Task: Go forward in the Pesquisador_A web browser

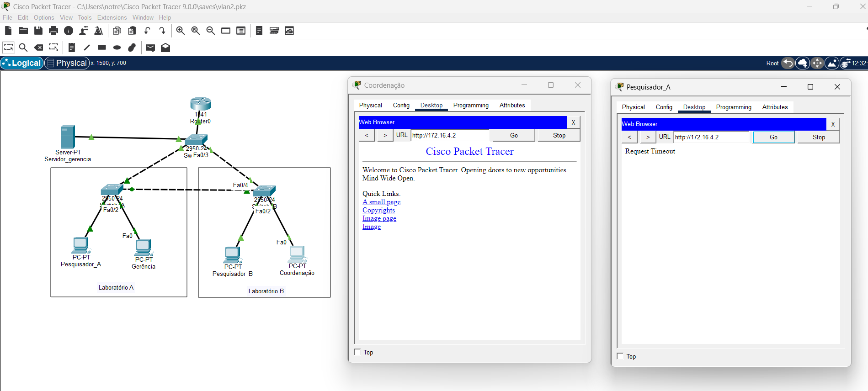Action: tap(648, 137)
